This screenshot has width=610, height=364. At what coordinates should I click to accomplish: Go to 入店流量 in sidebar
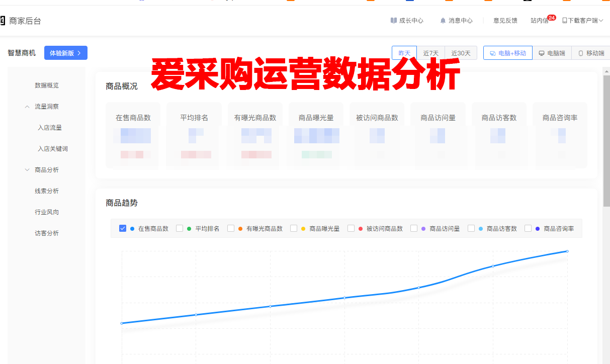pyautogui.click(x=50, y=128)
